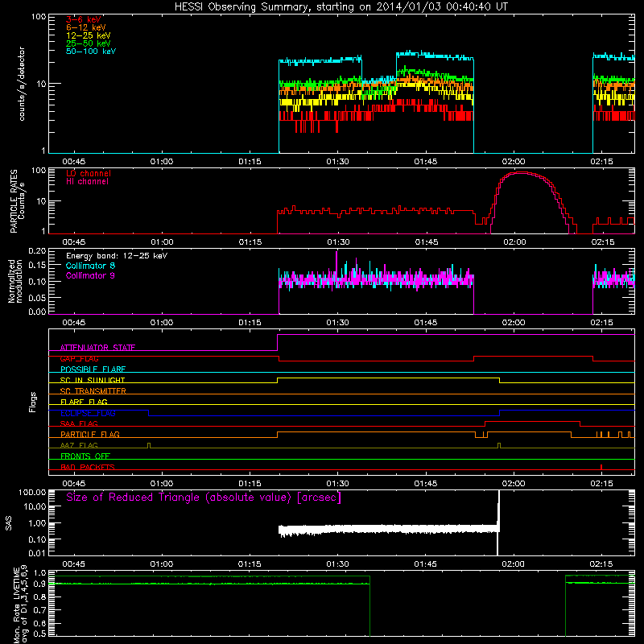Screen dimensions: 644x644
Task: Select the Collimator 8 legend entry
Action: coord(90,266)
